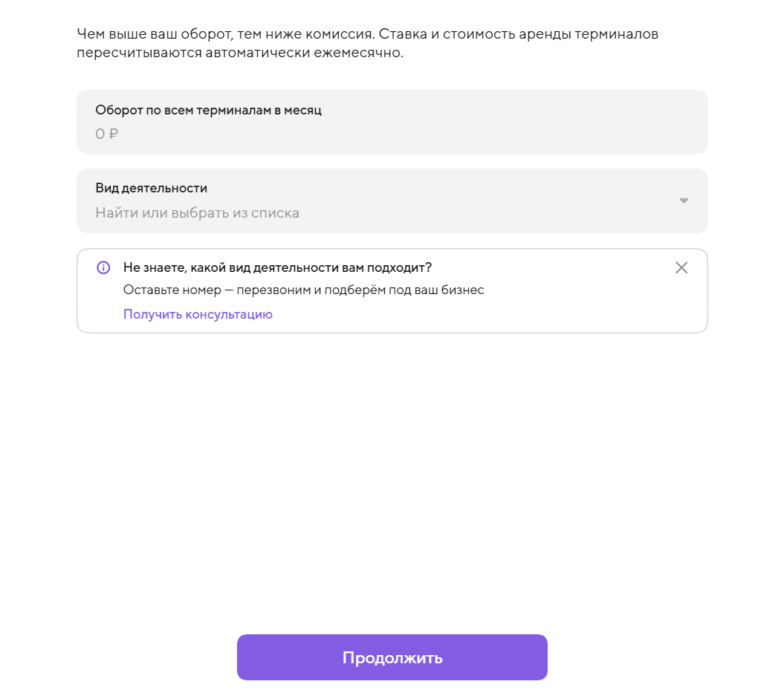Click the sentence Чем выше ваш оборот
Screen dimensions: 784x690
(225, 34)
